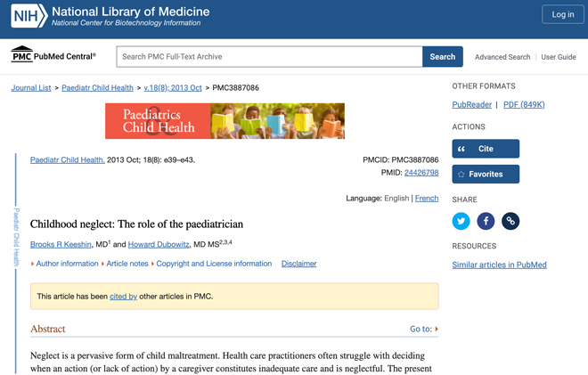This screenshot has height=375, width=588.
Task: Click the Search button
Action: point(443,57)
